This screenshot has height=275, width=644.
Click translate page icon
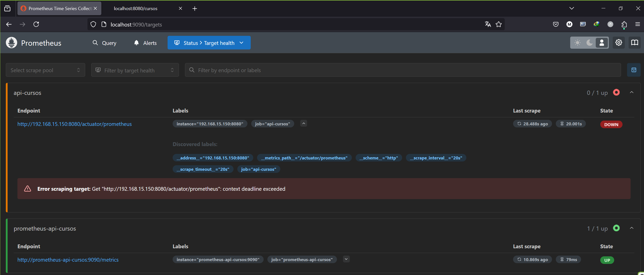tap(488, 24)
